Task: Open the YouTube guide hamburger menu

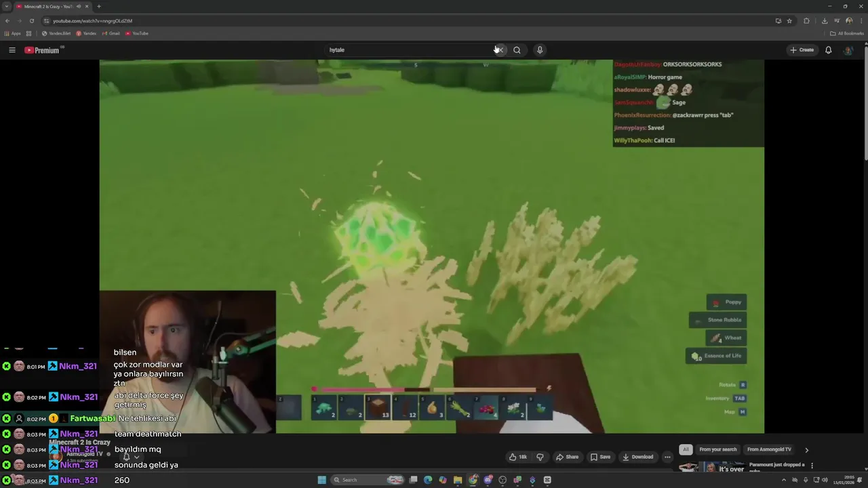Action: [x=12, y=49]
